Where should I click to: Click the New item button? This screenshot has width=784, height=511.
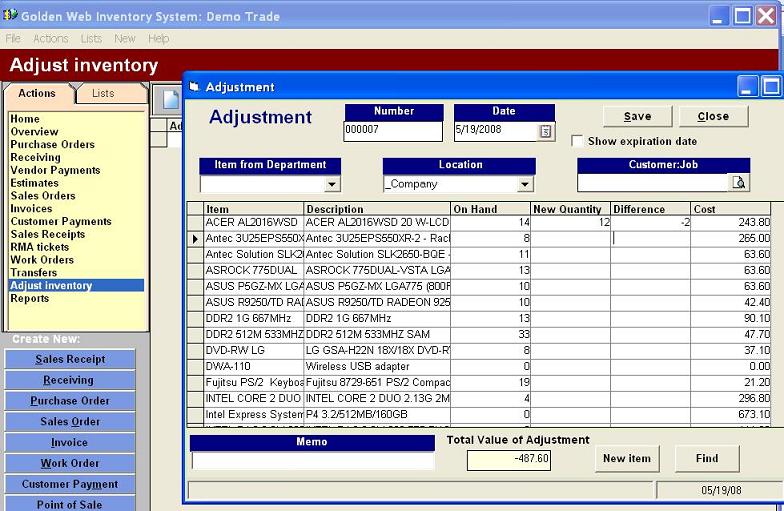tap(627, 458)
